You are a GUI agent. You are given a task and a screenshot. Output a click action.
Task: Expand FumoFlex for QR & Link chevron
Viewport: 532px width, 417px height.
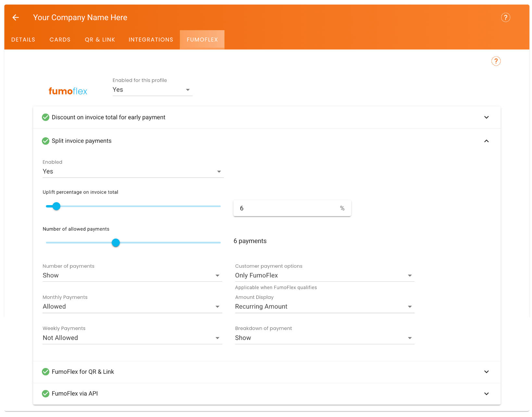pos(486,372)
